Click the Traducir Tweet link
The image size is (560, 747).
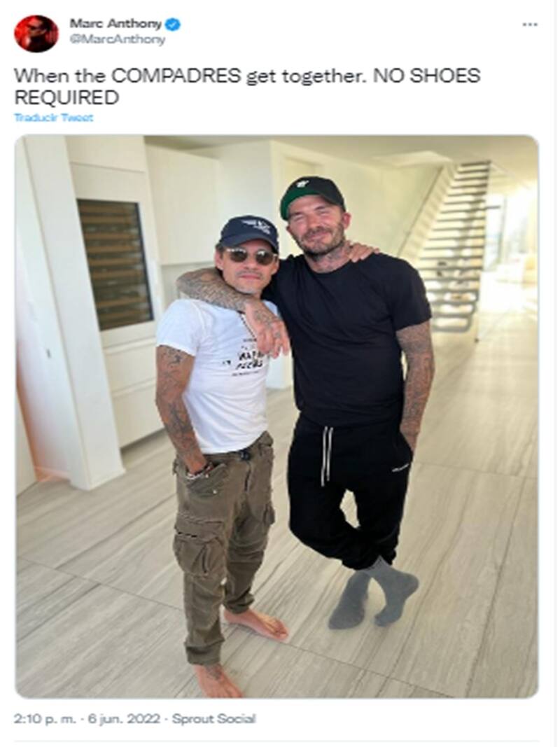pos(54,118)
